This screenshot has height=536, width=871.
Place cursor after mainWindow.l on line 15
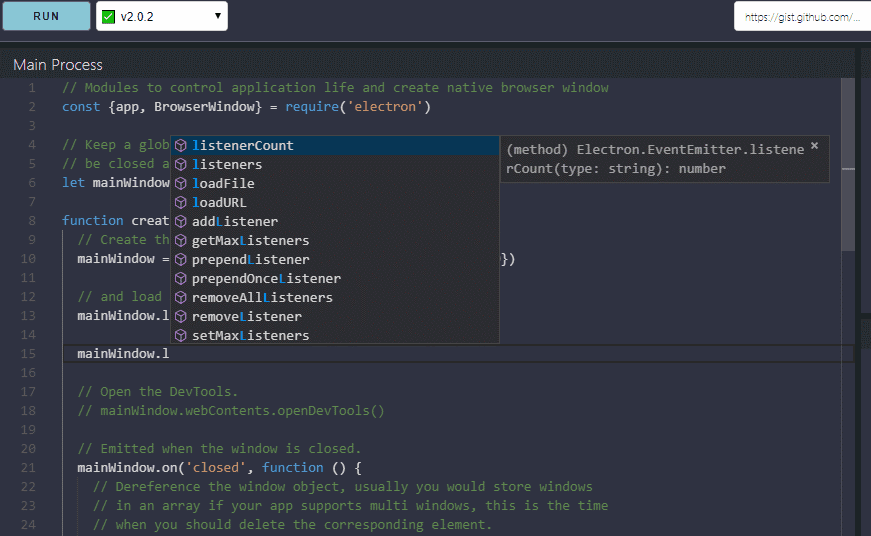(x=170, y=354)
